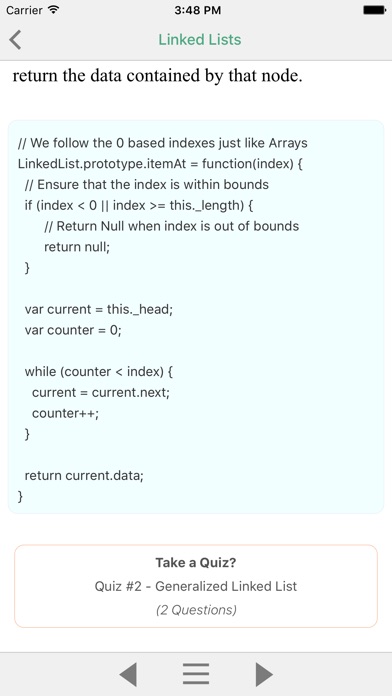392x696 pixels.
Task: Tap the 0 based indexes comment
Action: point(162,143)
